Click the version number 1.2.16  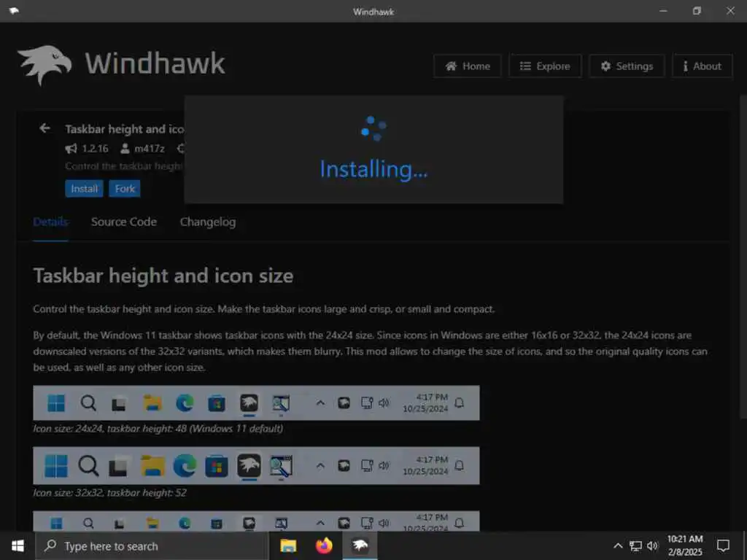click(96, 149)
